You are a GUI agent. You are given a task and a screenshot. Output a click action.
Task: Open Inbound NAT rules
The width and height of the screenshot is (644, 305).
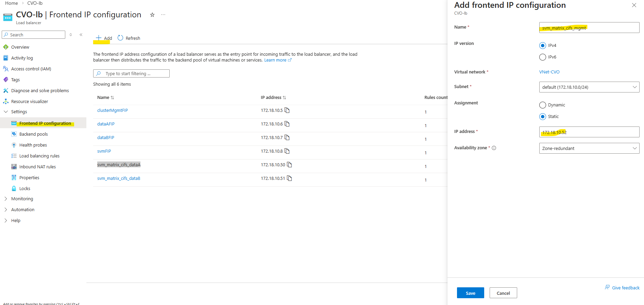point(37,167)
